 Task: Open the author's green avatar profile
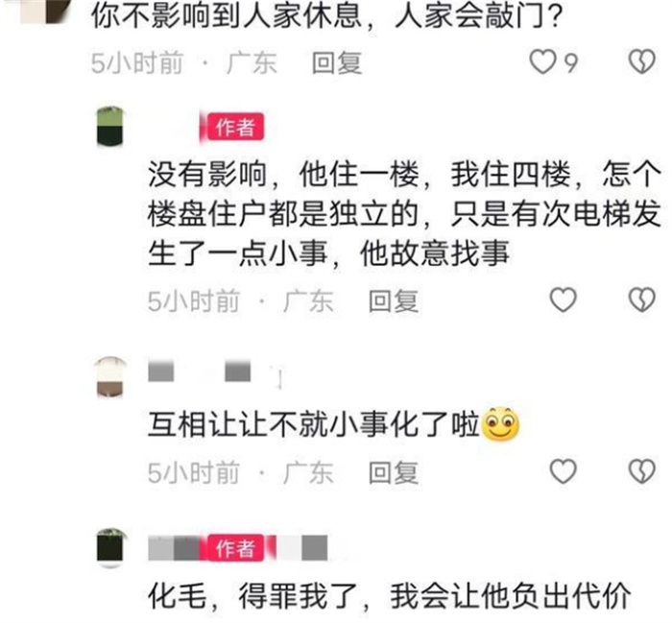pos(109,127)
